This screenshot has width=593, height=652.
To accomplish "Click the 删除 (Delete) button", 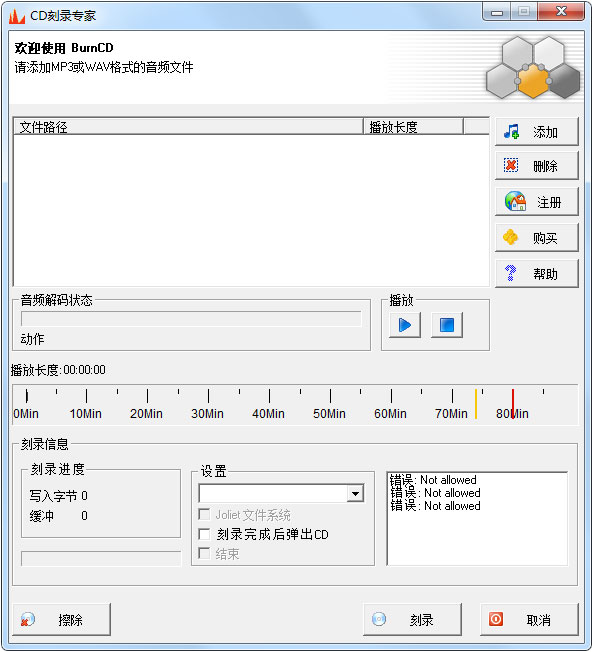I will click(536, 166).
